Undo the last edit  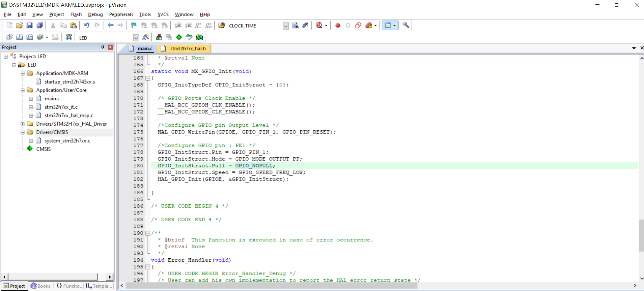click(x=87, y=25)
